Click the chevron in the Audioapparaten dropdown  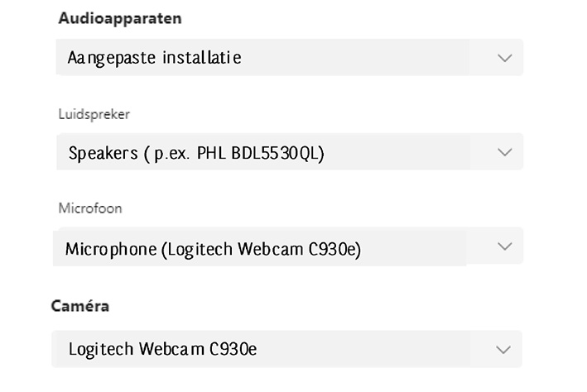[x=504, y=58]
